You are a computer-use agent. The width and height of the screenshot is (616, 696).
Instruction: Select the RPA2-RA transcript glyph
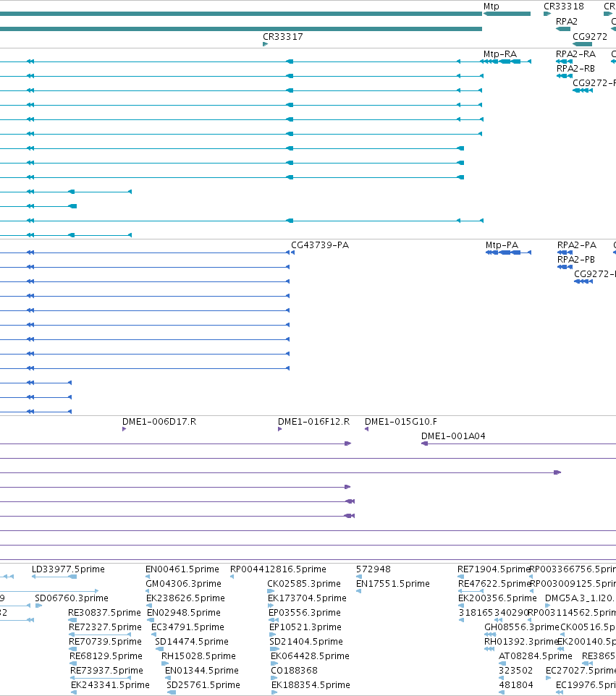point(564,61)
